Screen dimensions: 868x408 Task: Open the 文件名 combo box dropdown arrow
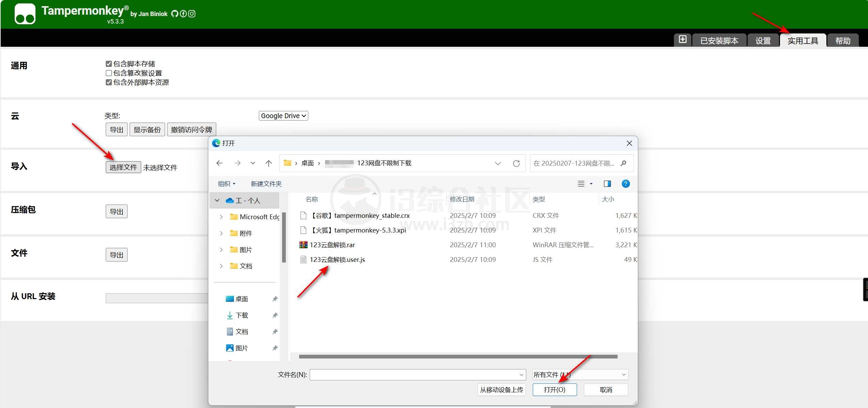521,375
